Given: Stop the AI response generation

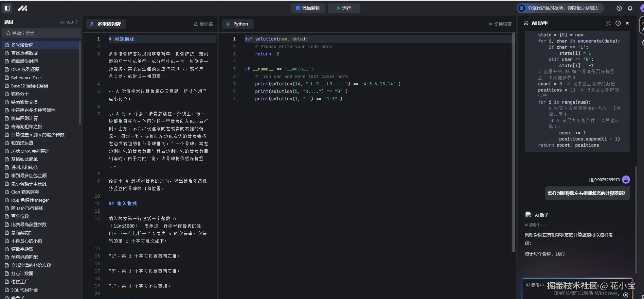Looking at the screenshot, I should coord(626,295).
